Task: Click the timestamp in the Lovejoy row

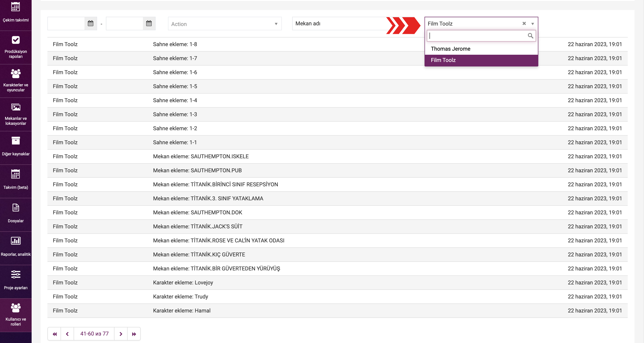Action: pos(595,283)
